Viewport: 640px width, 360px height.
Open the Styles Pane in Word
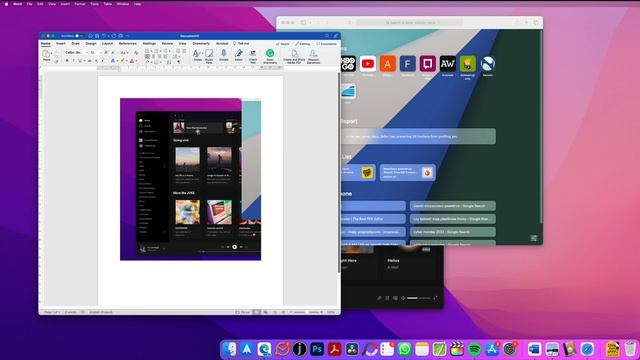point(209,56)
